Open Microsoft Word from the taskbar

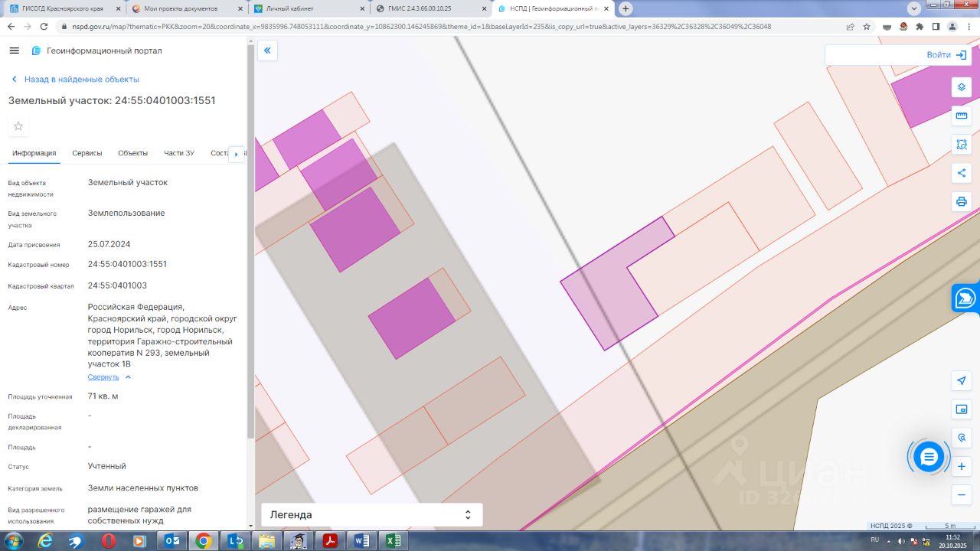(361, 541)
